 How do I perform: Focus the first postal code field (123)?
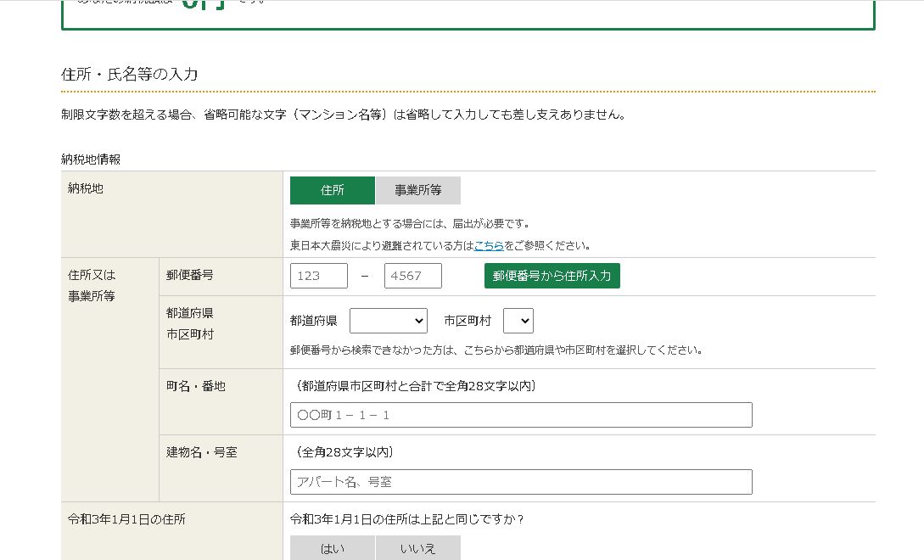click(319, 276)
